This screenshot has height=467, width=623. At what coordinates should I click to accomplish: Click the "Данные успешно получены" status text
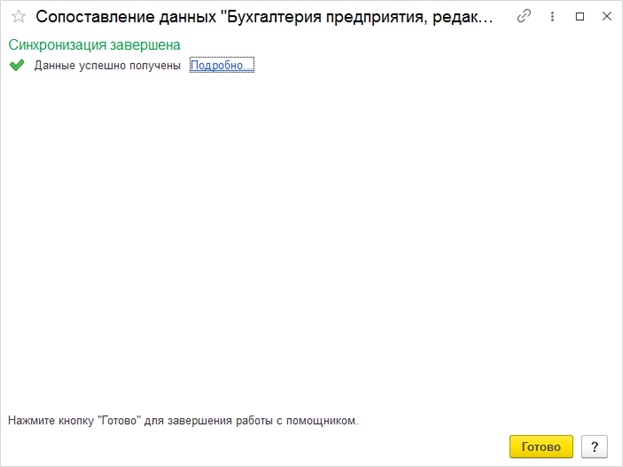point(107,66)
